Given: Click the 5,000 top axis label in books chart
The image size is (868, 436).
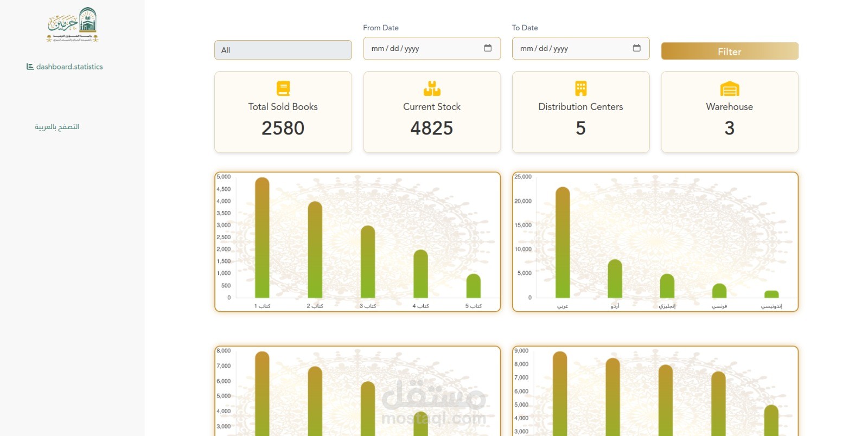Looking at the screenshot, I should [x=224, y=177].
